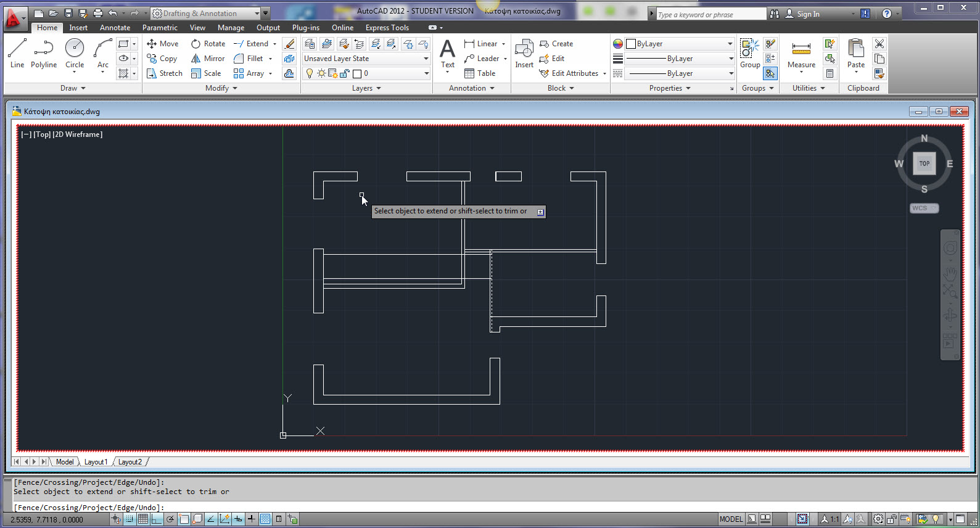Click the Mirror tool

pyautogui.click(x=208, y=59)
